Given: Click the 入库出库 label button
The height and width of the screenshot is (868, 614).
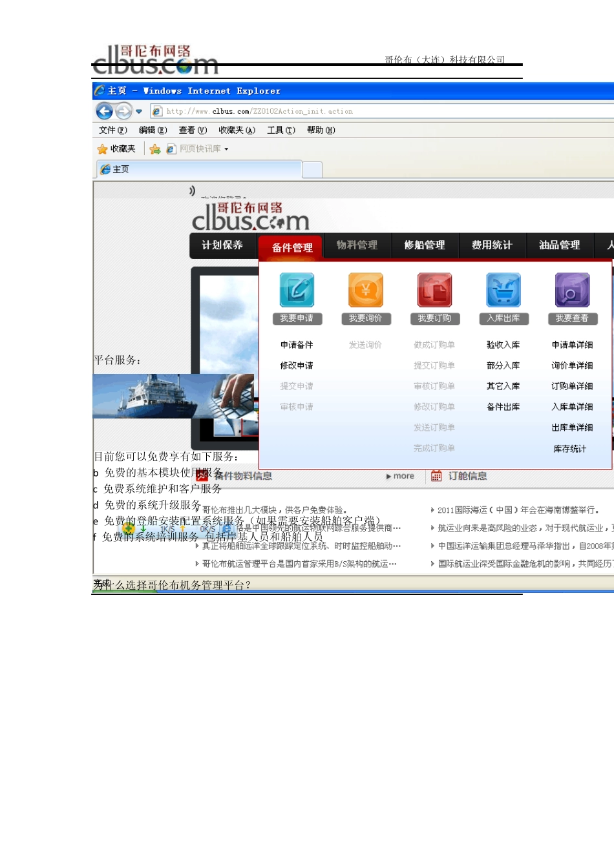Looking at the screenshot, I should click(503, 318).
